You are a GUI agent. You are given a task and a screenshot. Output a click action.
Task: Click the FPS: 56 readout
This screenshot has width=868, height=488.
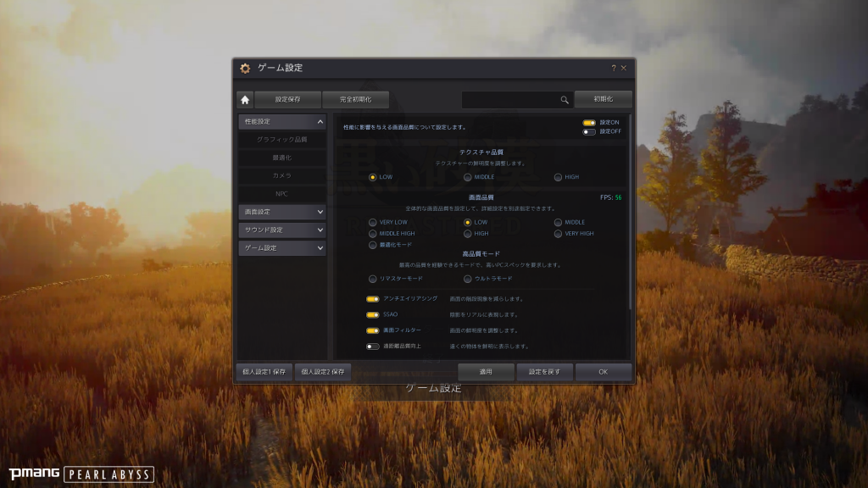pyautogui.click(x=610, y=197)
